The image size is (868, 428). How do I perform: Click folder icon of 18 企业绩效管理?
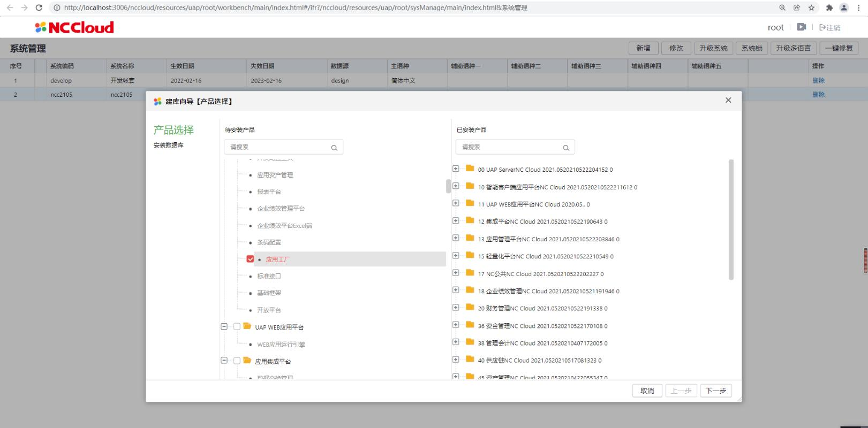pyautogui.click(x=470, y=290)
